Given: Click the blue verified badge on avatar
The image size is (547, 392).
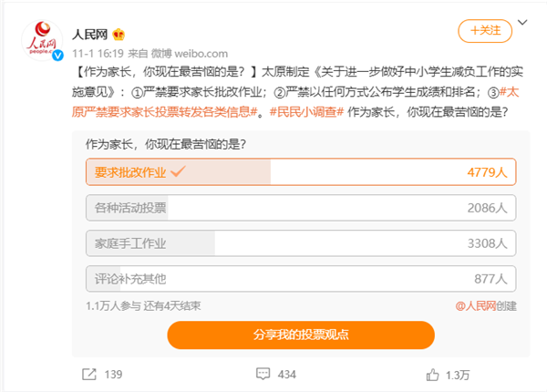Looking at the screenshot, I should tap(58, 55).
